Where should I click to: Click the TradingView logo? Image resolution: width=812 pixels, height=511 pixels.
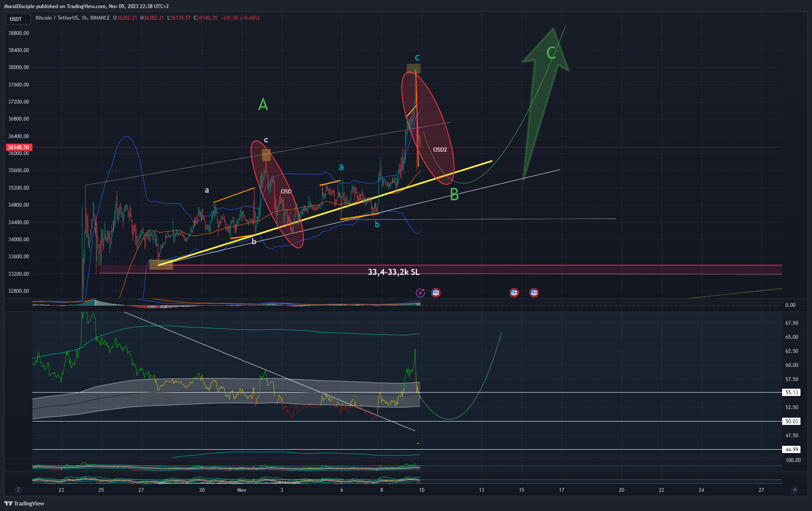(24, 503)
